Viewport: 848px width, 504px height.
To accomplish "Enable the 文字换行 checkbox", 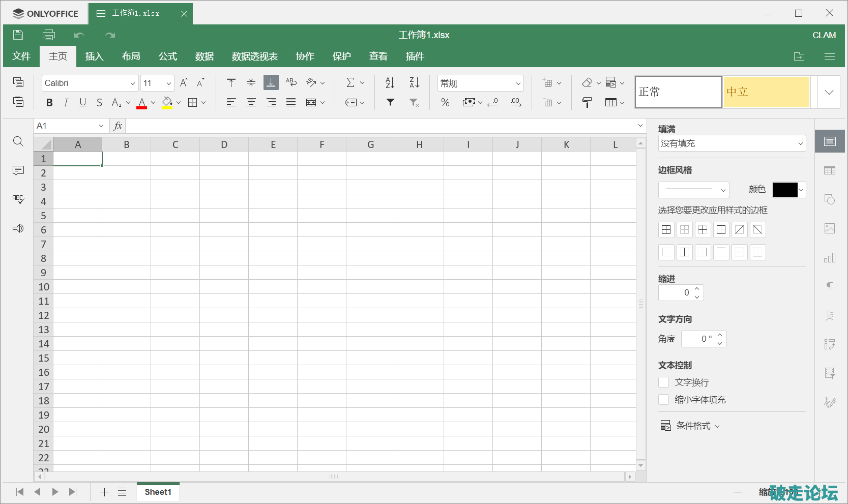I will coord(664,382).
